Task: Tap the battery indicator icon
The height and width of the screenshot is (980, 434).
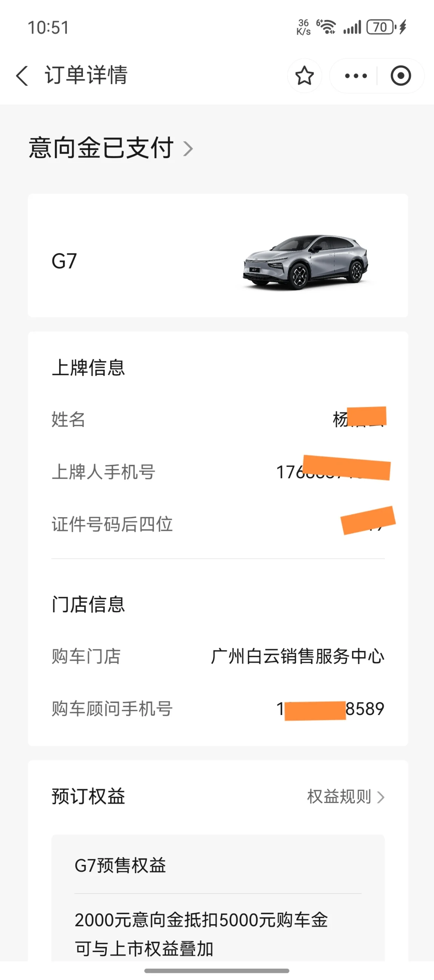Action: click(381, 28)
